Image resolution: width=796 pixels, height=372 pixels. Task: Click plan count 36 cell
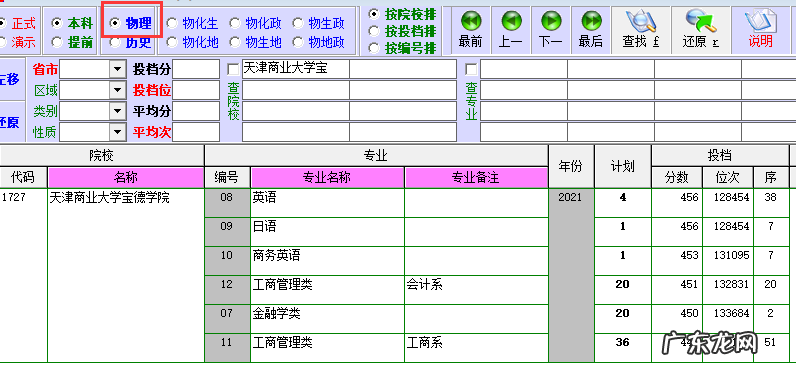pyautogui.click(x=622, y=348)
